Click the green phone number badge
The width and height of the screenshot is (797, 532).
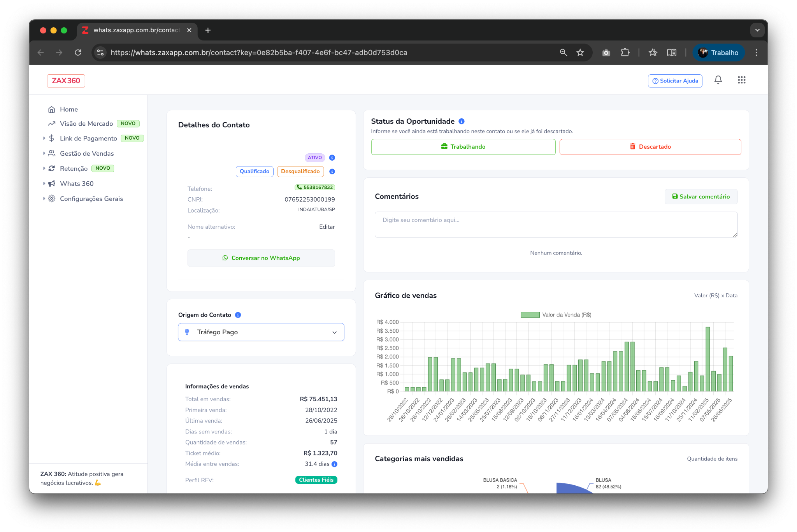point(315,188)
